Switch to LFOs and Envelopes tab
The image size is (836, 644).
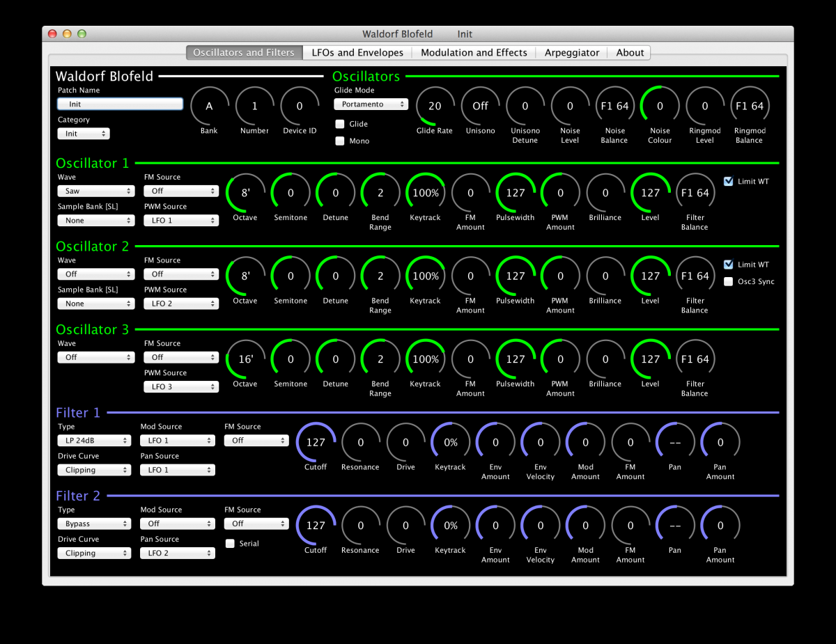[357, 53]
